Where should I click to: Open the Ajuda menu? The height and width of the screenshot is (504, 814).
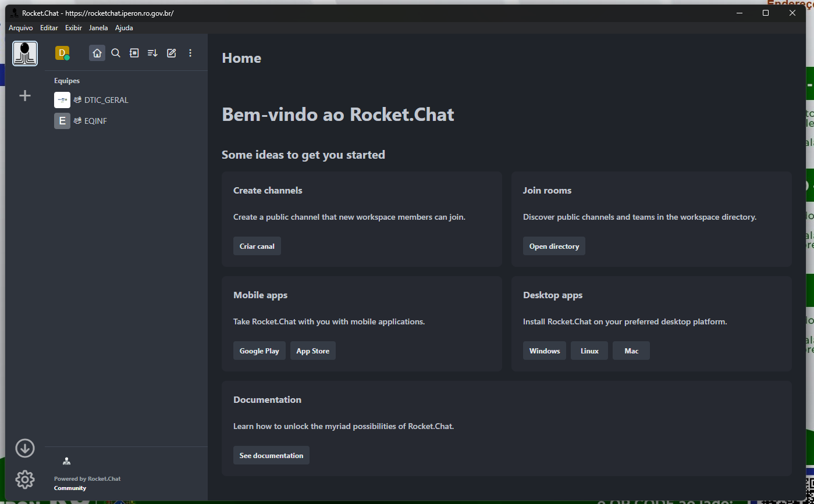coord(124,28)
